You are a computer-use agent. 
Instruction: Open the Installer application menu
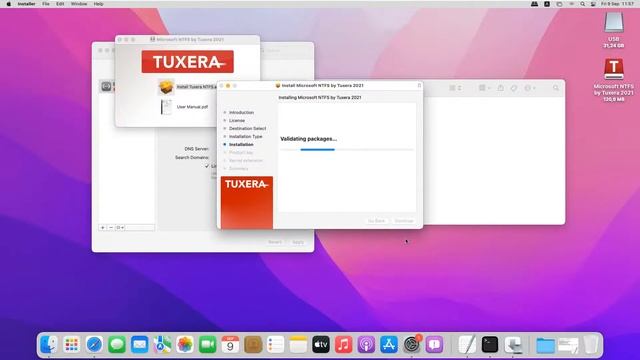pos(26,4)
